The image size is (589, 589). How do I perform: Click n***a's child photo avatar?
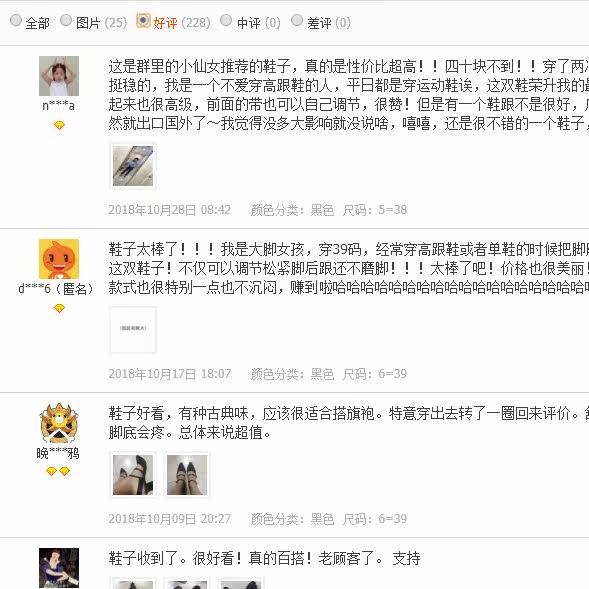tap(59, 76)
